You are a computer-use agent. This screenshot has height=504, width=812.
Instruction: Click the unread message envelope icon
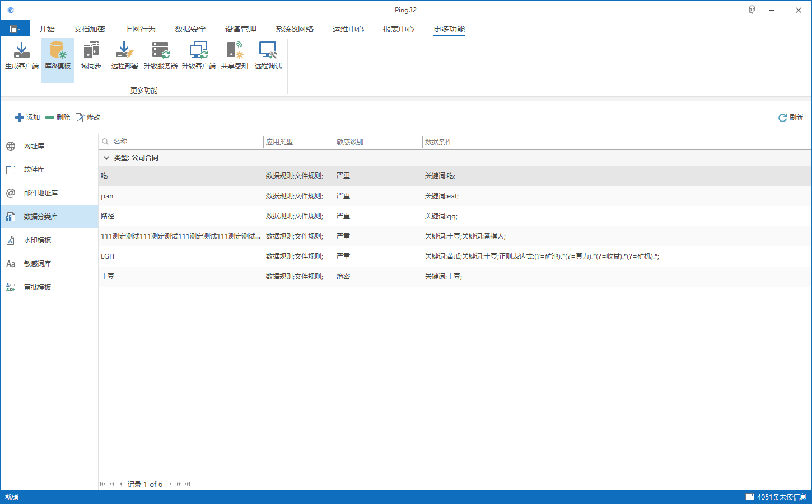[749, 497]
